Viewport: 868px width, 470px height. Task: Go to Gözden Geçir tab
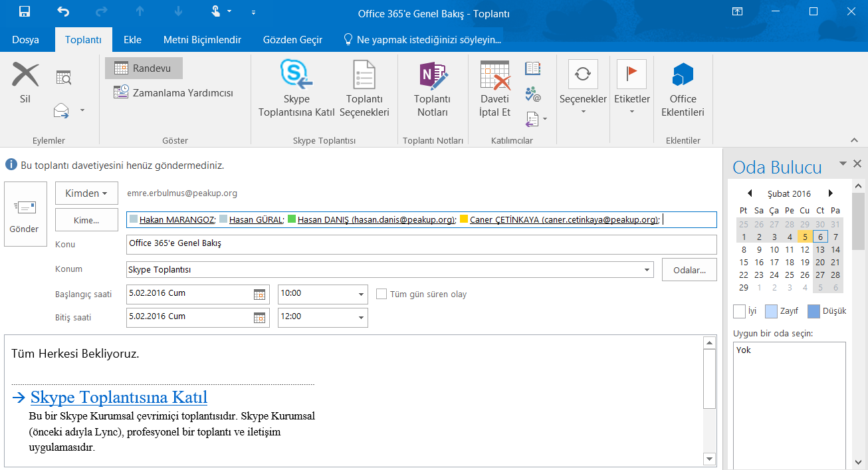click(292, 40)
